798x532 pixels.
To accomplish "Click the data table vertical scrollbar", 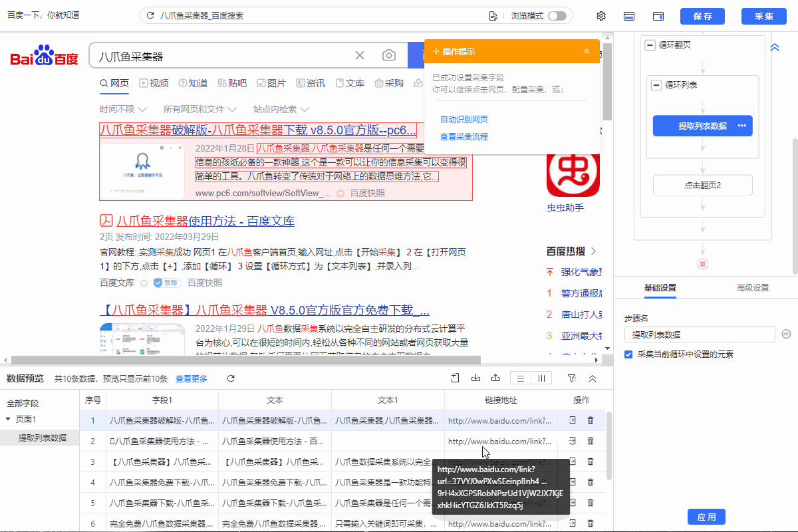I will [x=608, y=444].
